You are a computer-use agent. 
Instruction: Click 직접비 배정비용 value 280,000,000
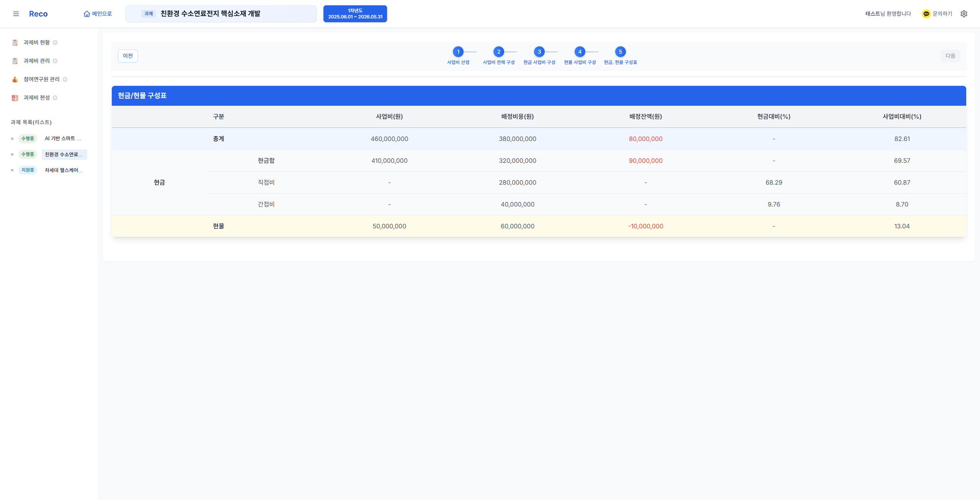point(518,182)
